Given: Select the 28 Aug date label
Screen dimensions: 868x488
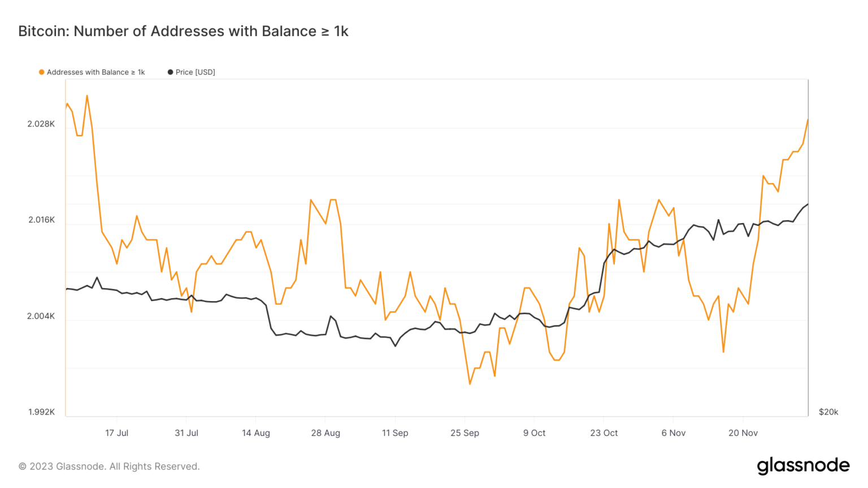Looking at the screenshot, I should [325, 433].
